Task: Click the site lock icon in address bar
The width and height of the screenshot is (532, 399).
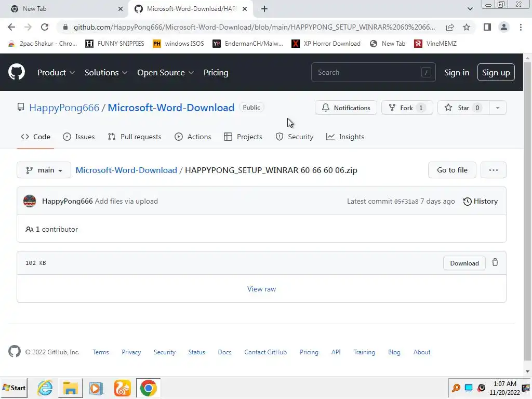Action: tap(65, 27)
